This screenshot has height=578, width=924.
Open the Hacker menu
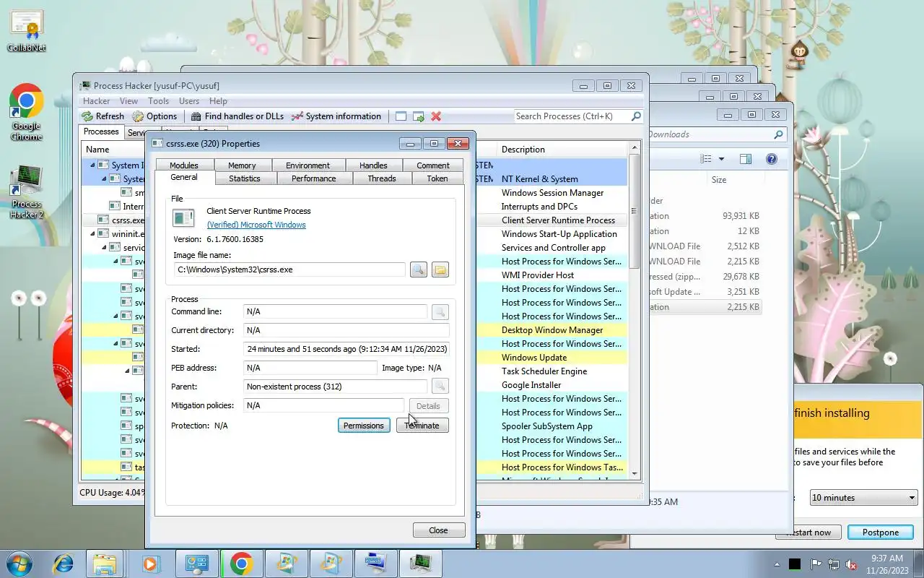[x=96, y=101]
